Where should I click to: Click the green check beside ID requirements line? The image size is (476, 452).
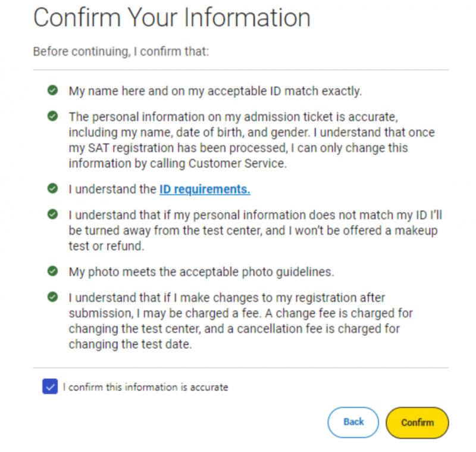[x=52, y=188]
